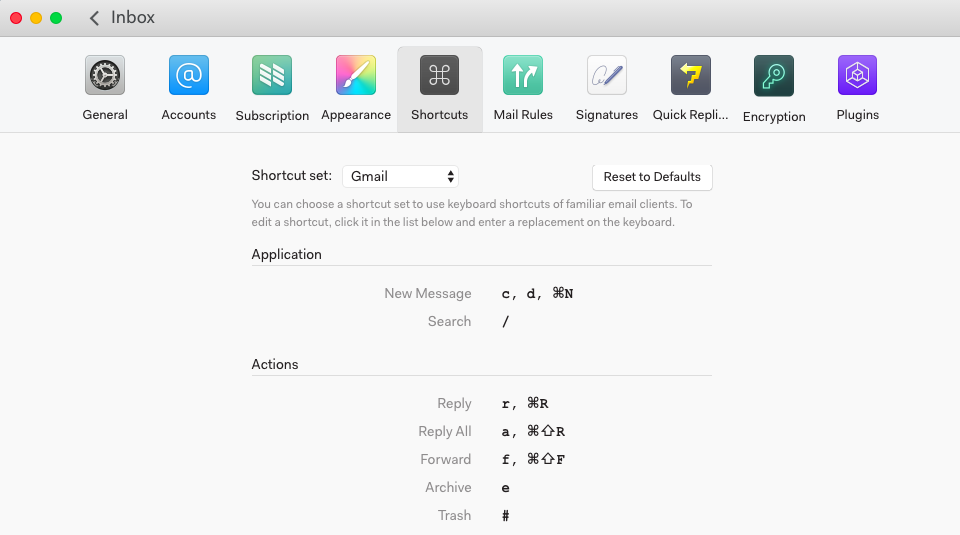This screenshot has height=535, width=960.
Task: Expand the Shortcut set Gmail dropdown
Action: click(x=401, y=176)
